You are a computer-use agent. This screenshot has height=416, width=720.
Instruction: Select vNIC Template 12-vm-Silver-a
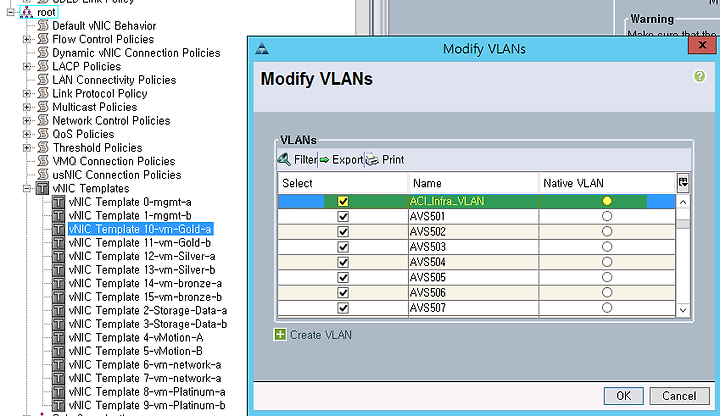click(142, 256)
